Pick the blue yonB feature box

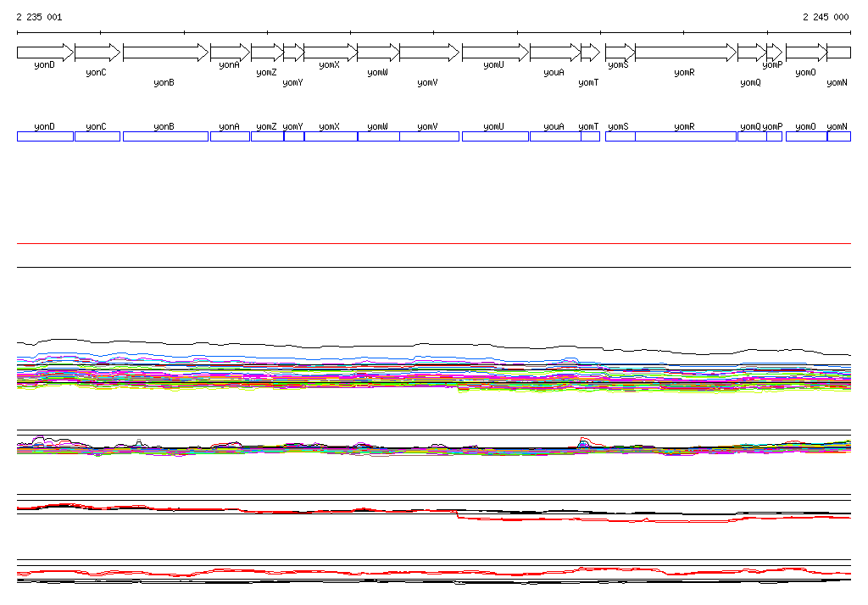(x=165, y=136)
